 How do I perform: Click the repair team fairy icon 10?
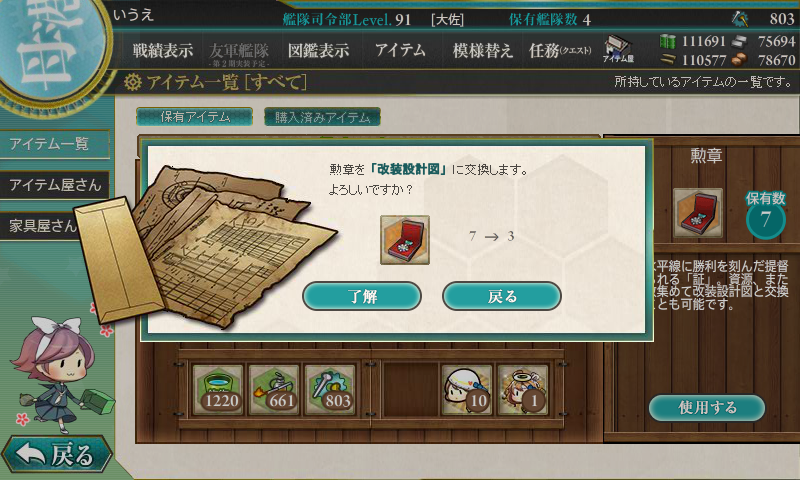pyautogui.click(x=466, y=390)
